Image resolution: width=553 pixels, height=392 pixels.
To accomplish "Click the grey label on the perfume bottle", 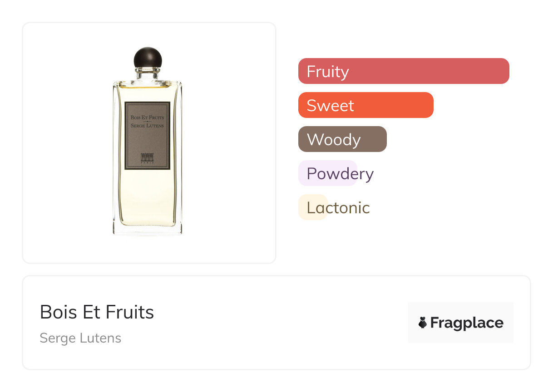I will [148, 141].
